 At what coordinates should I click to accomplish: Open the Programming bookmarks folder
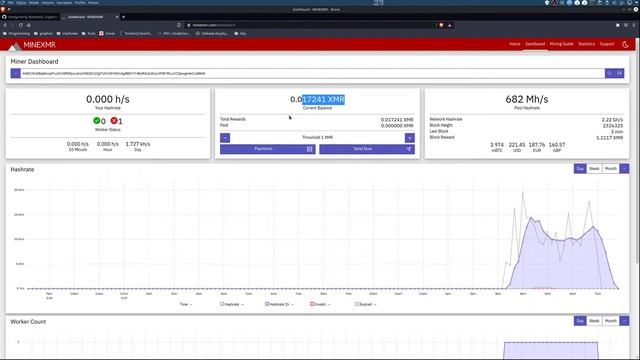(x=16, y=33)
